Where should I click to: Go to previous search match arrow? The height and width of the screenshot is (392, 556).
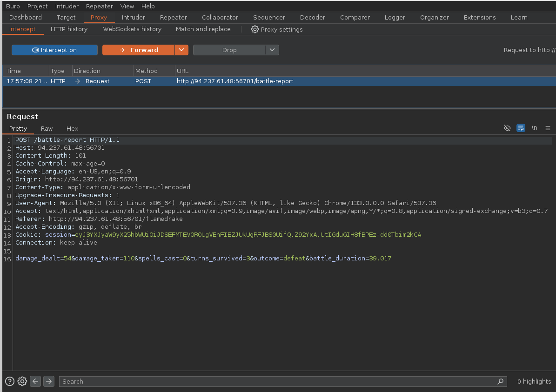point(35,381)
